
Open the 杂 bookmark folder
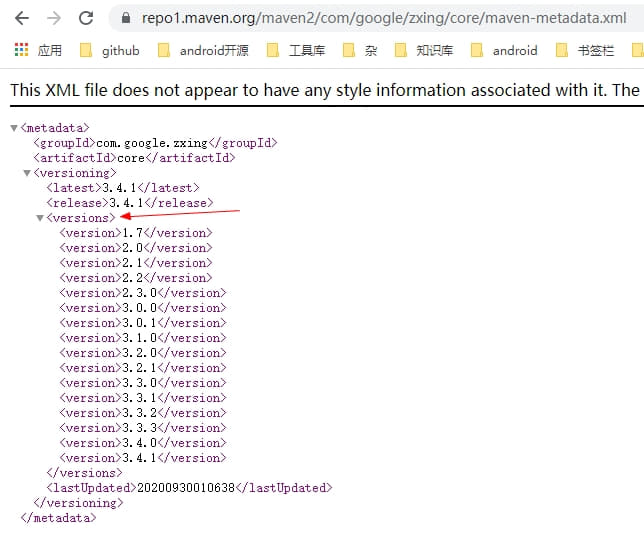click(360, 51)
